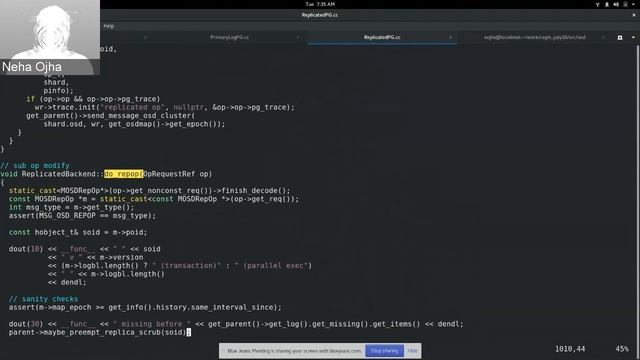
Task: Hide the Blue Jeans sharing notification
Action: click(x=413, y=351)
